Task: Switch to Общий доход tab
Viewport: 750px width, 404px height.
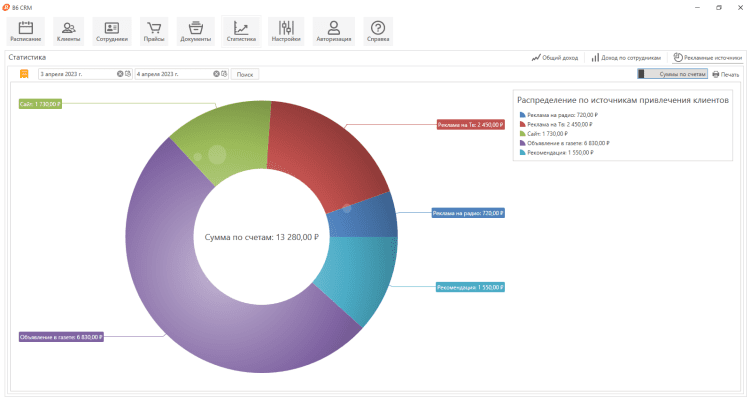Action: coord(555,58)
